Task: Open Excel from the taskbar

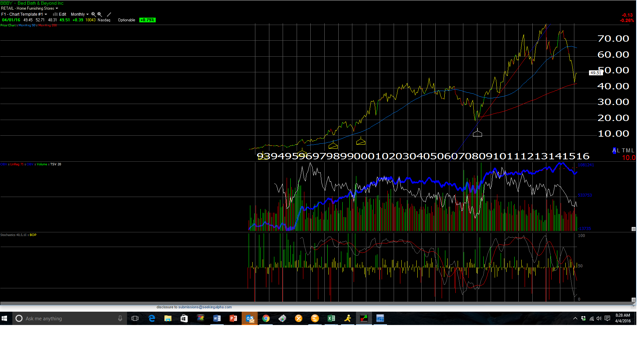Action: coord(331,318)
